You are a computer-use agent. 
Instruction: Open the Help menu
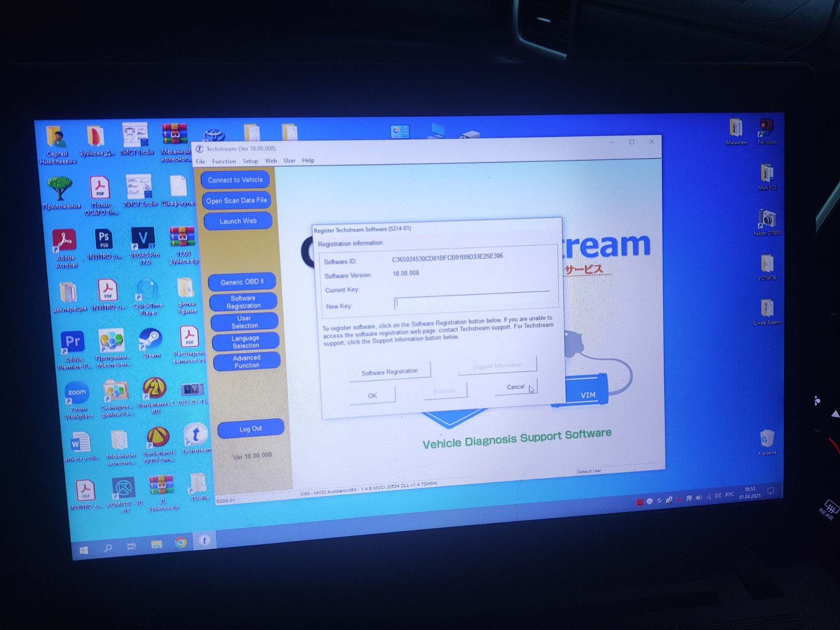click(308, 160)
